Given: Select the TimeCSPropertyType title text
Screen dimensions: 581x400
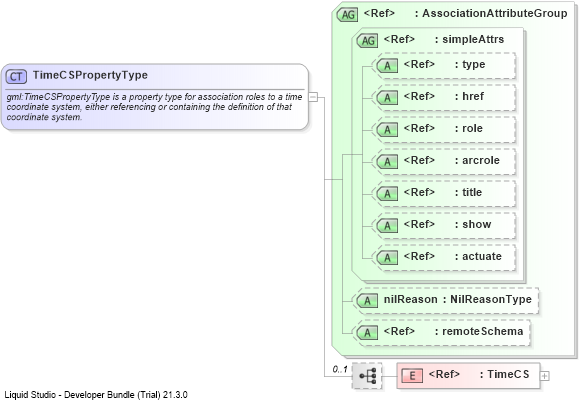Looking at the screenshot, I should [90, 75].
